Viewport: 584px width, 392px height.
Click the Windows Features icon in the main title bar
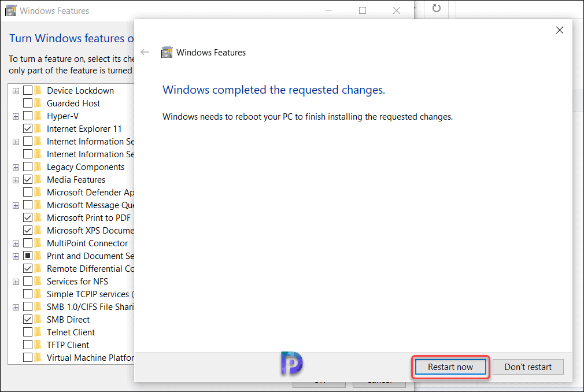10,10
